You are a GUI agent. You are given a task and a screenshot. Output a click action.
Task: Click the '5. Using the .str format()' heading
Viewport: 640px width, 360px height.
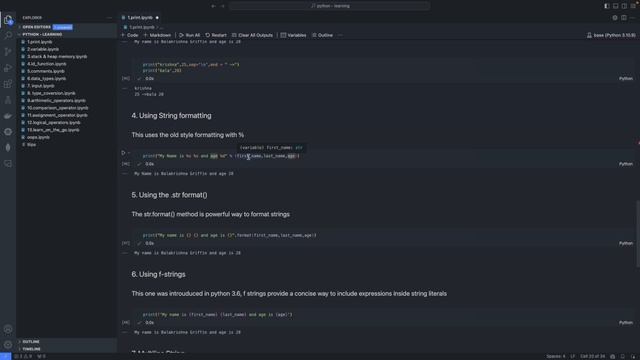169,195
